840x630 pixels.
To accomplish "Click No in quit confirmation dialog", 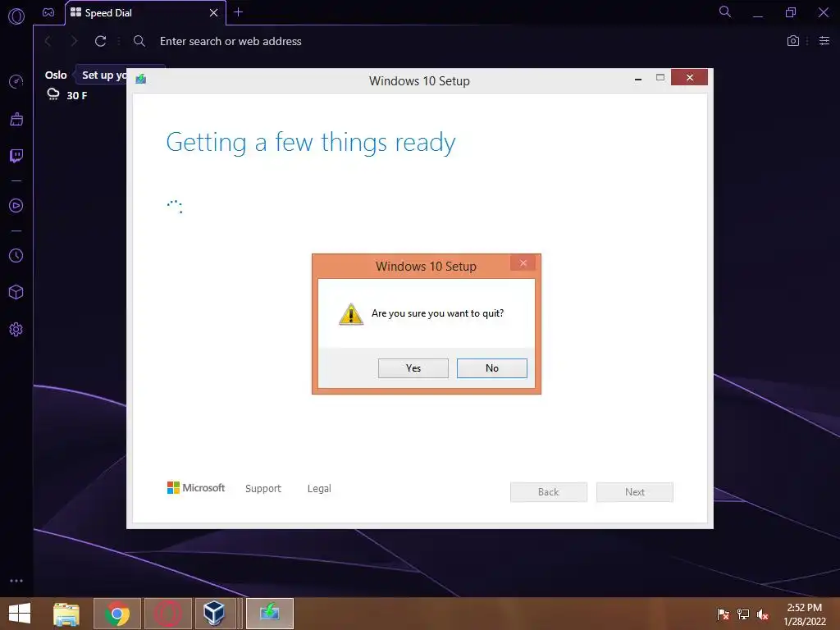I will (492, 368).
